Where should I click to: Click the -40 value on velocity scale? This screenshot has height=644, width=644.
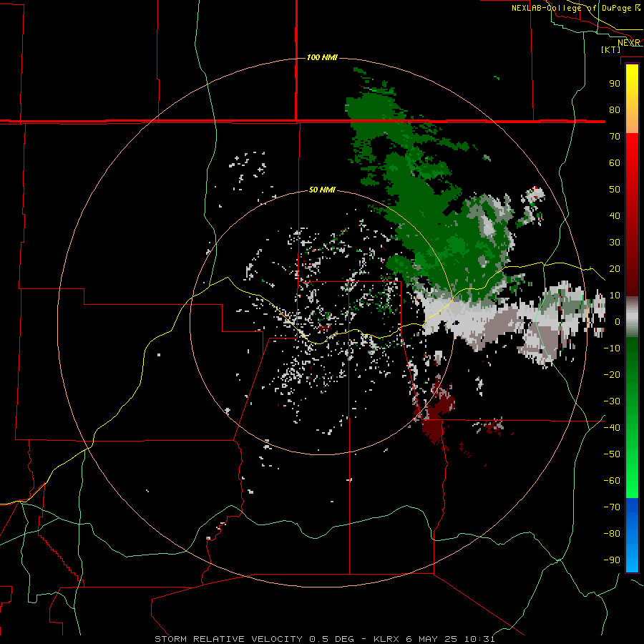click(x=612, y=428)
